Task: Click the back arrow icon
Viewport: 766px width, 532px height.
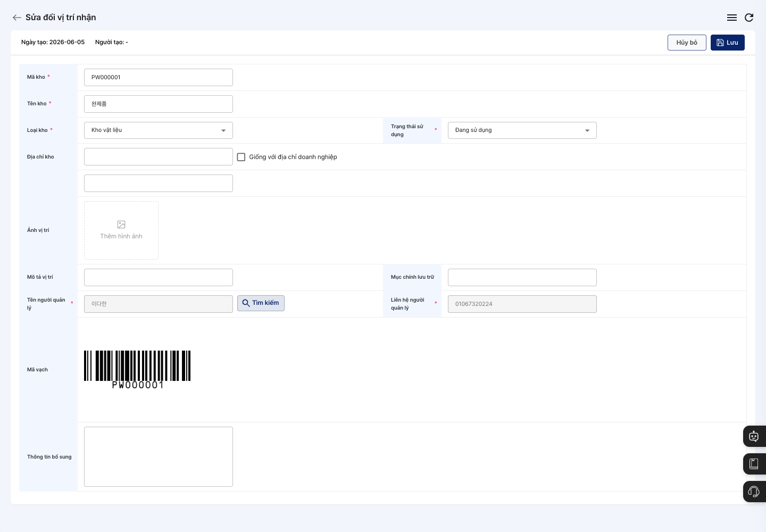Action: pyautogui.click(x=17, y=18)
